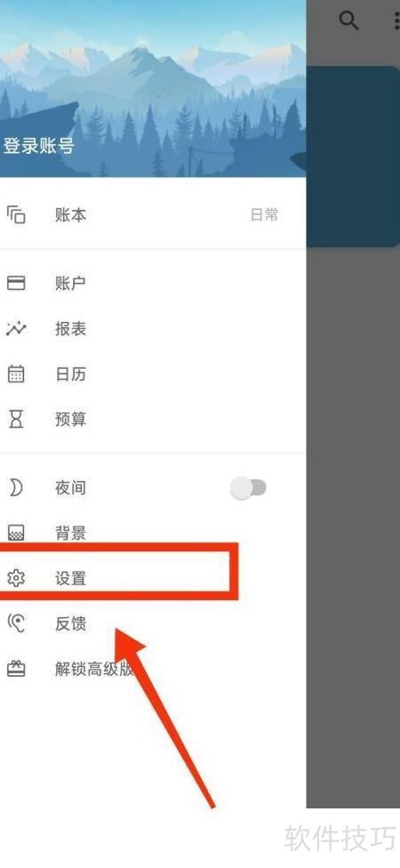Click the card icon beside 账户
This screenshot has width=400, height=868.
(16, 284)
